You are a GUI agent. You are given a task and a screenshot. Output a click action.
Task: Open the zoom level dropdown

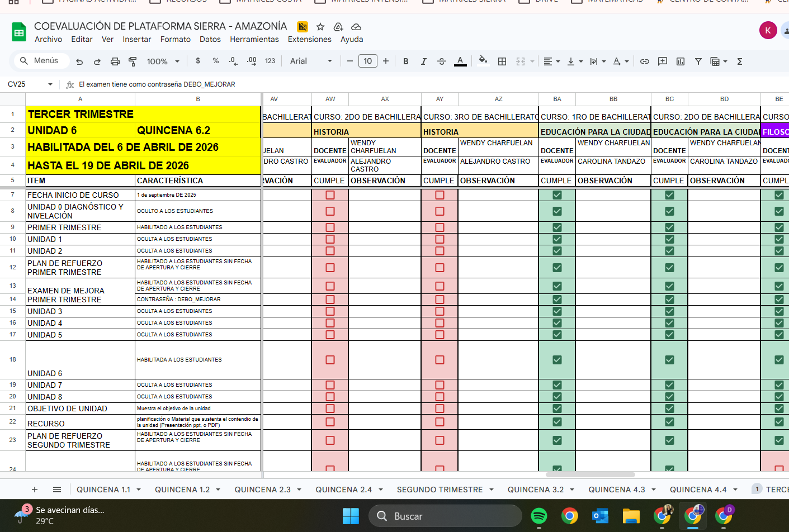tap(163, 61)
